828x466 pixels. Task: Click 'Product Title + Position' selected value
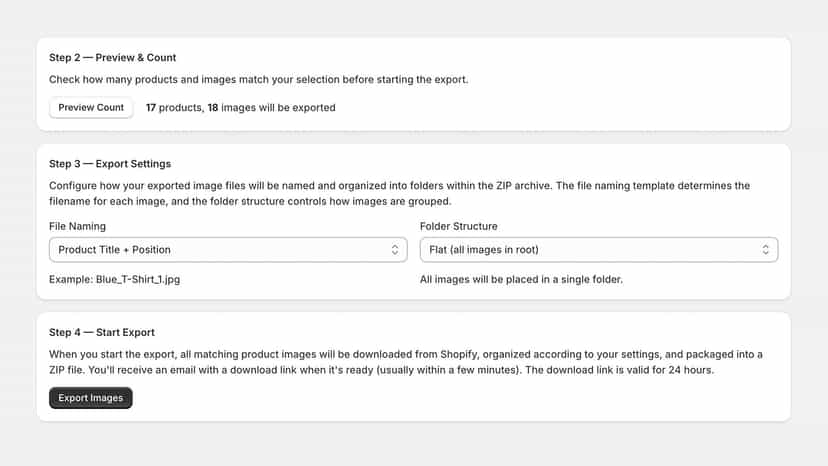click(114, 249)
